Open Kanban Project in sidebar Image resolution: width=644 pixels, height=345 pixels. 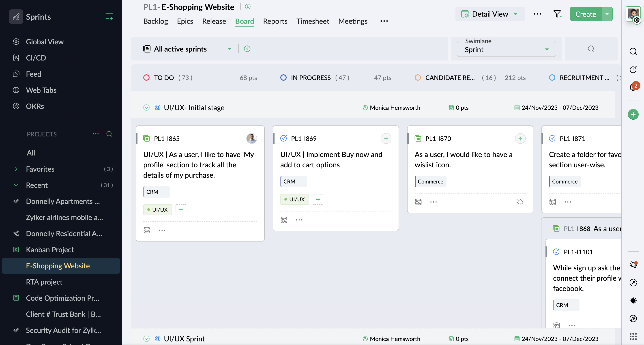[50, 249]
